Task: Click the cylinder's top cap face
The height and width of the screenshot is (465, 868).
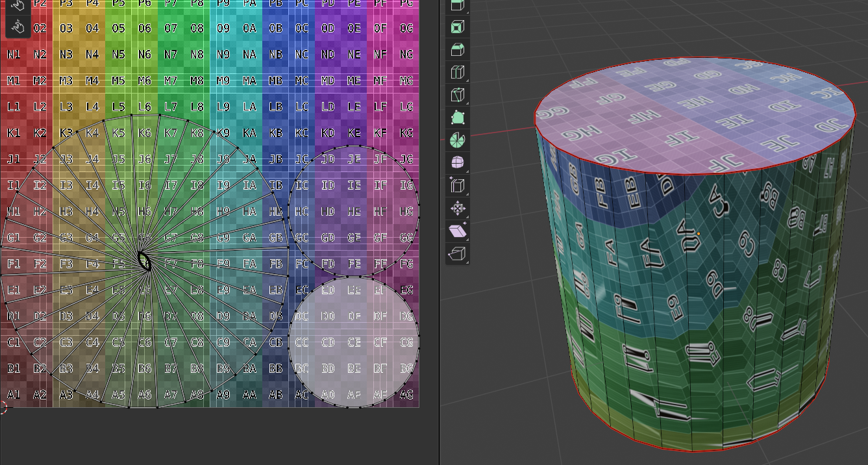Action: 695,114
